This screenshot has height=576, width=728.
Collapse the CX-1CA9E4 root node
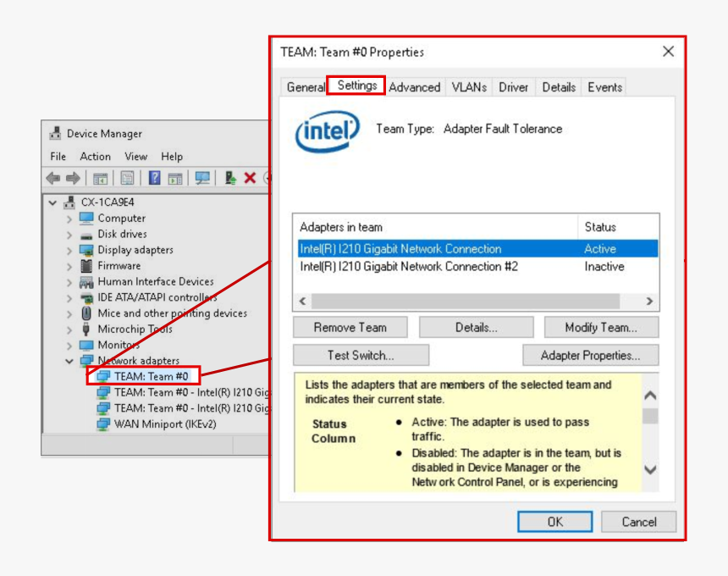tap(52, 202)
